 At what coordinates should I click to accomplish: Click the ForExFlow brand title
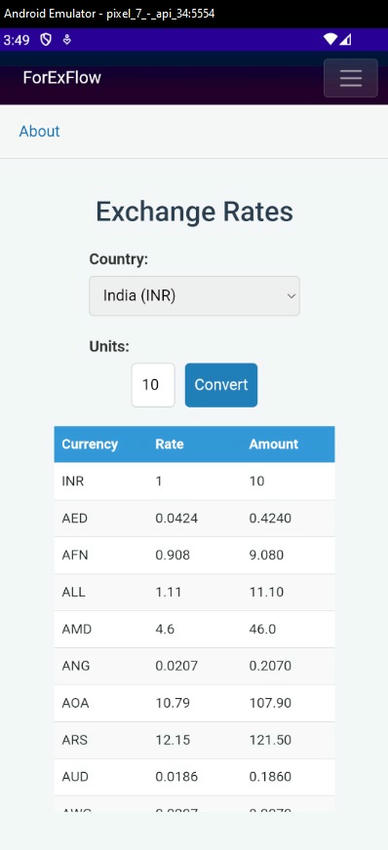(62, 78)
